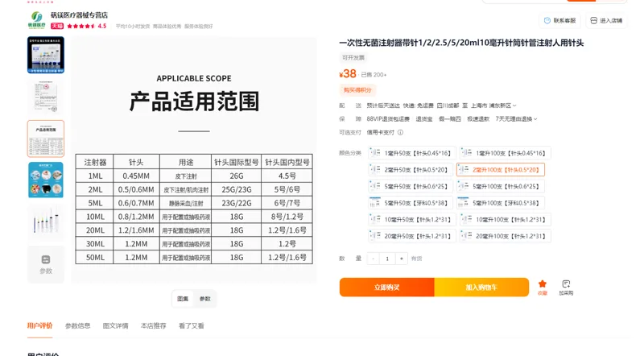Select option 5毫升100支【针头0.6*25】
Viewport: 644px width, 356px height.
point(501,186)
